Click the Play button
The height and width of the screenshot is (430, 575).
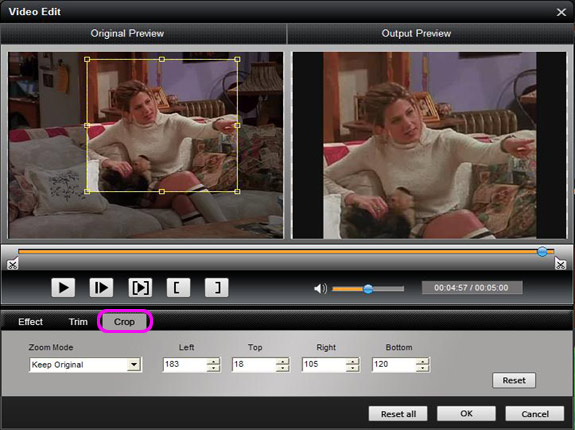[63, 288]
